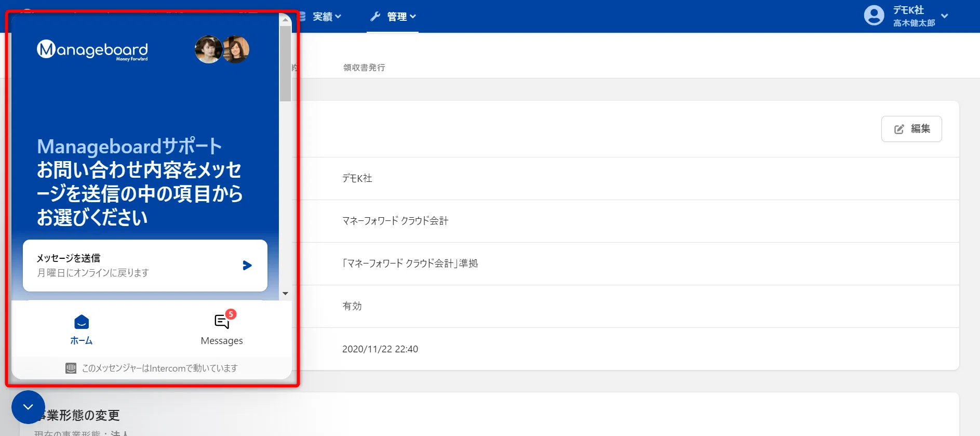Click the wrench icon next to 管理
Viewport: 980px width, 436px height.
(x=375, y=17)
